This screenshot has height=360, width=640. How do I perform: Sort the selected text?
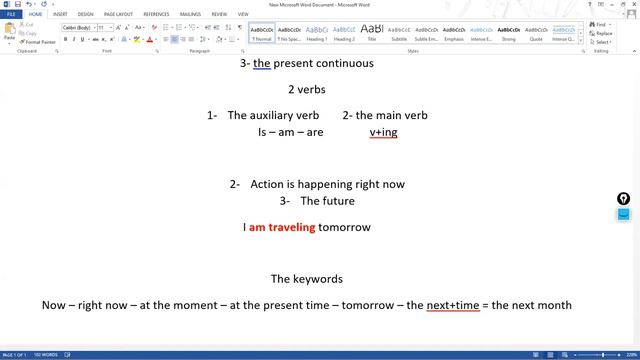(x=228, y=27)
